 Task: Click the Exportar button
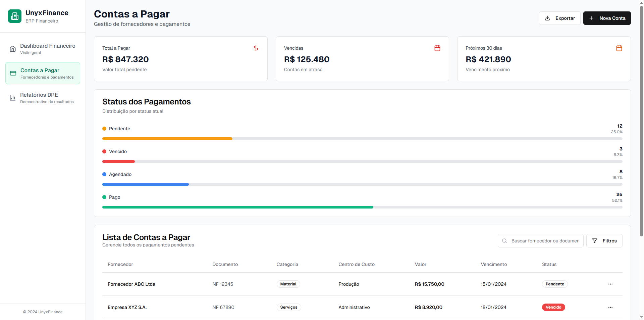[x=559, y=18]
